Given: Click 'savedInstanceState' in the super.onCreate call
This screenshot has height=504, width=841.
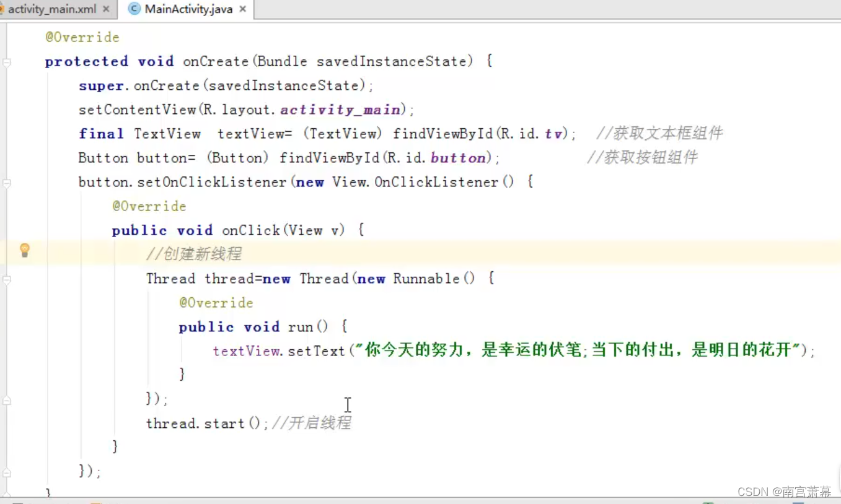Looking at the screenshot, I should (284, 85).
